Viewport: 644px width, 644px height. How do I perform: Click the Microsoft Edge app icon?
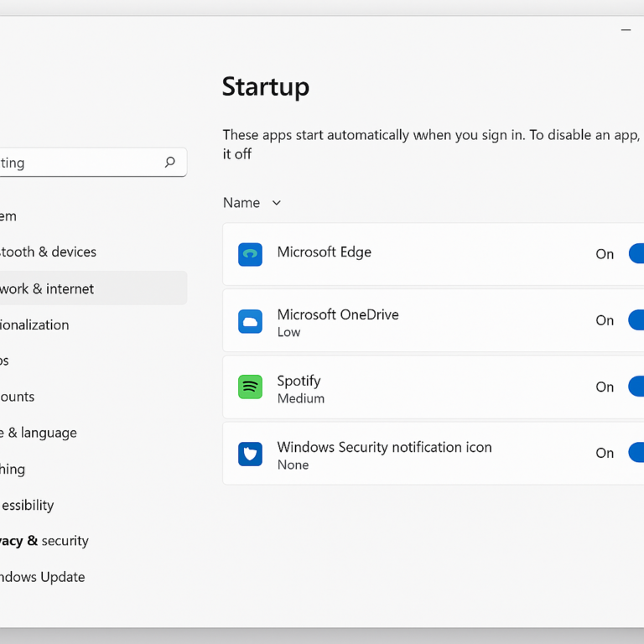click(x=250, y=255)
